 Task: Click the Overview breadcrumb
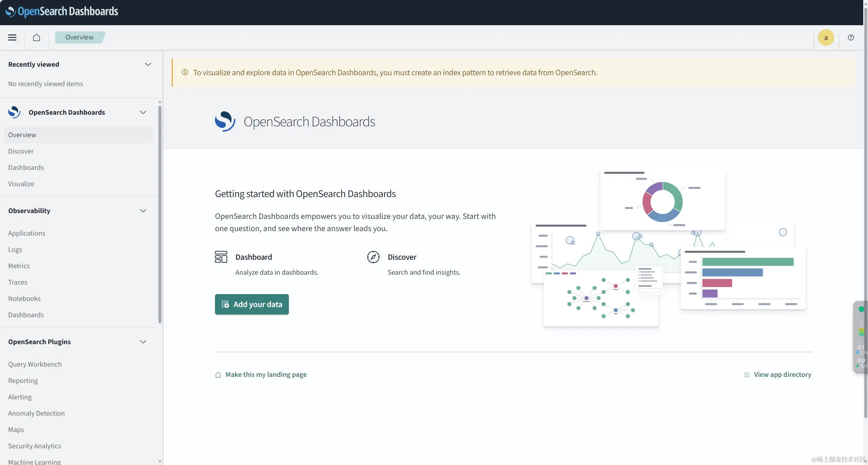tap(79, 37)
